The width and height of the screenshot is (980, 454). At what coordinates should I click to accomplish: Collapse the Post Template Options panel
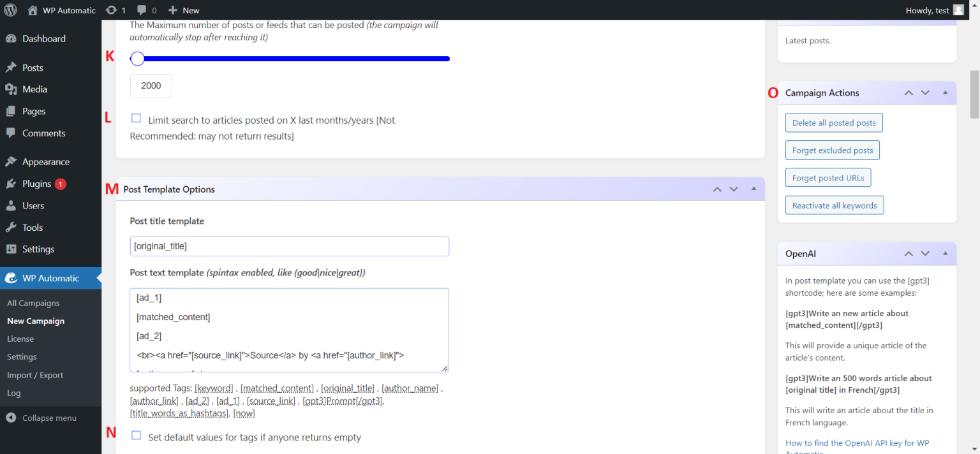(x=754, y=189)
